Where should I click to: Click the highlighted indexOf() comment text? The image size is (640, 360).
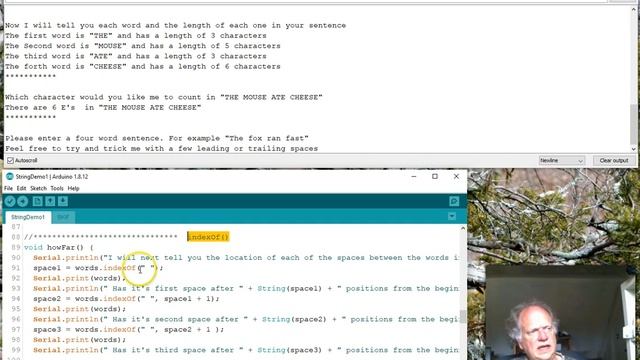(x=208, y=237)
